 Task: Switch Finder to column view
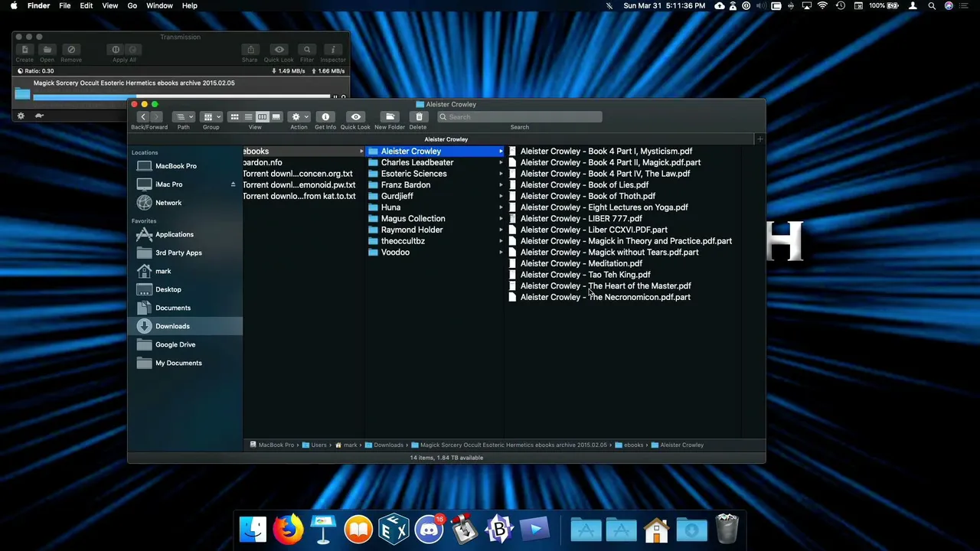pos(262,117)
